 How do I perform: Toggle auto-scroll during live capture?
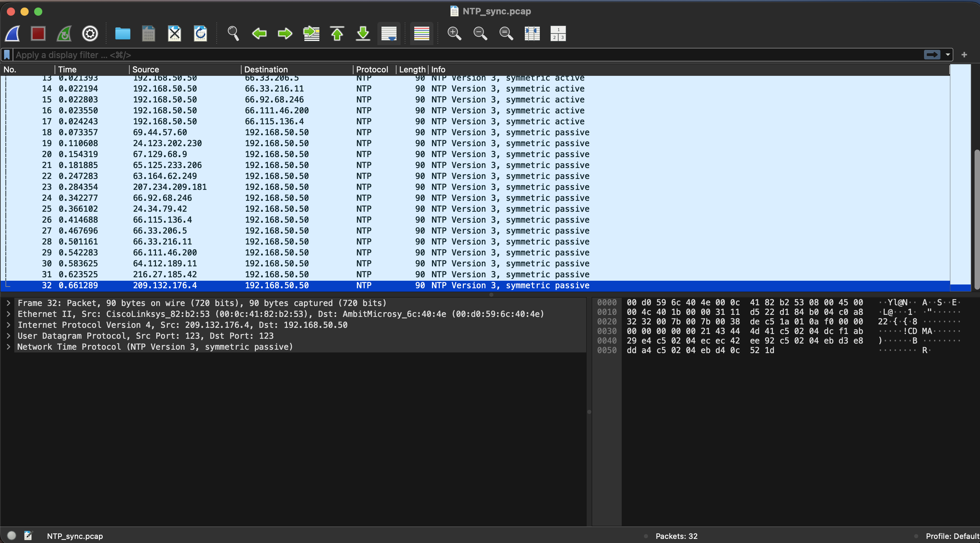click(389, 33)
